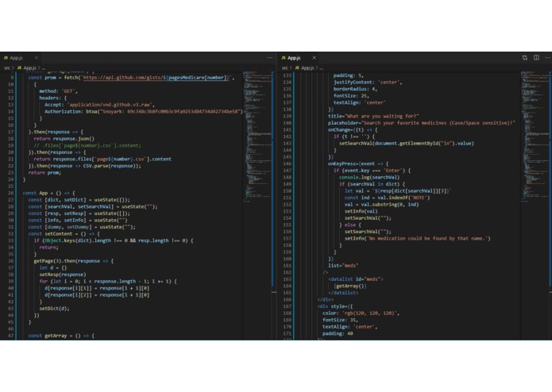This screenshot has height=392, width=552.
Task: Click the 'Accept: application/vnd.github.v3.raw' line
Action: 99,105
